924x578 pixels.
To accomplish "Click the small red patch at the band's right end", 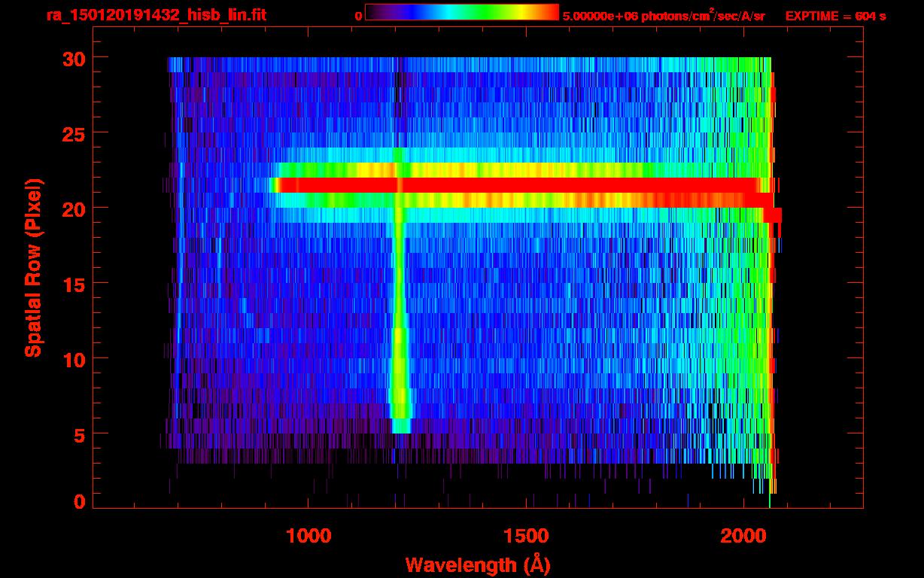I will click(x=773, y=215).
